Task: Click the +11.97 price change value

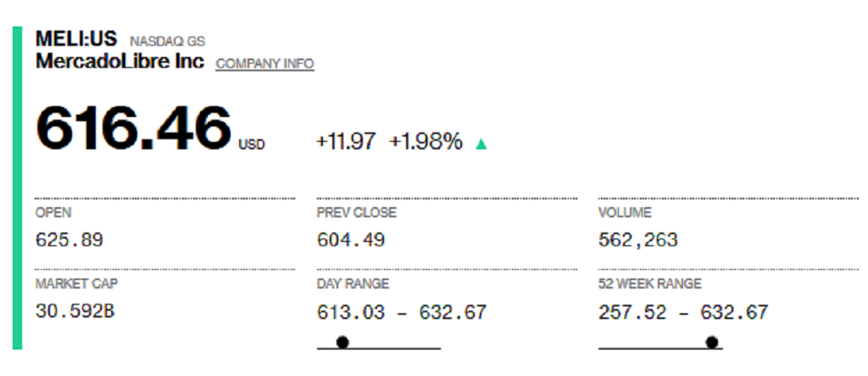Action: pos(346,142)
